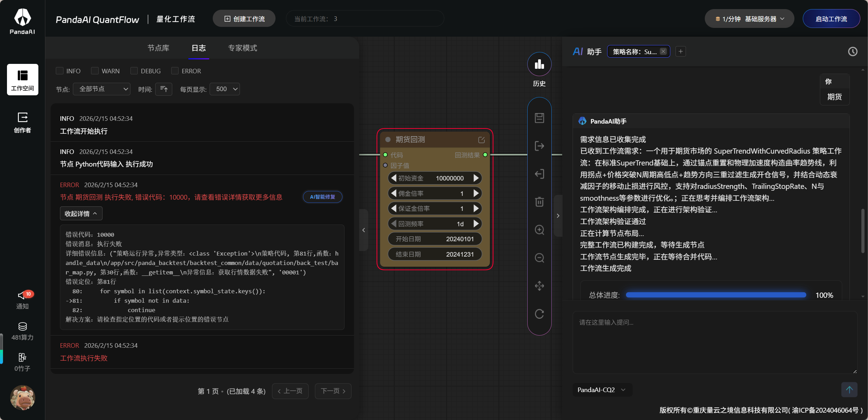Switch to the 日志 tab
Viewport: 868px width, 420px height.
[x=199, y=48]
